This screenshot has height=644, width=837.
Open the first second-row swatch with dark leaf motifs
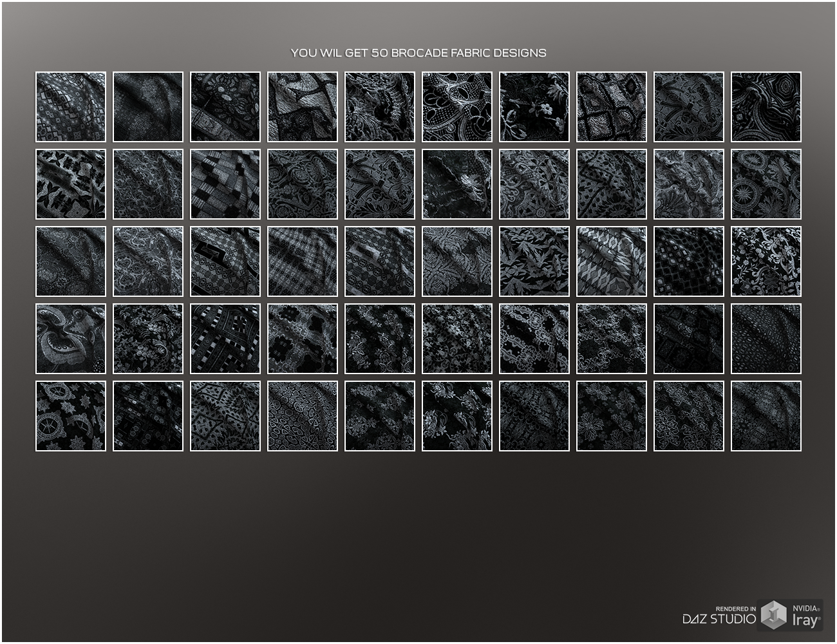(x=71, y=184)
